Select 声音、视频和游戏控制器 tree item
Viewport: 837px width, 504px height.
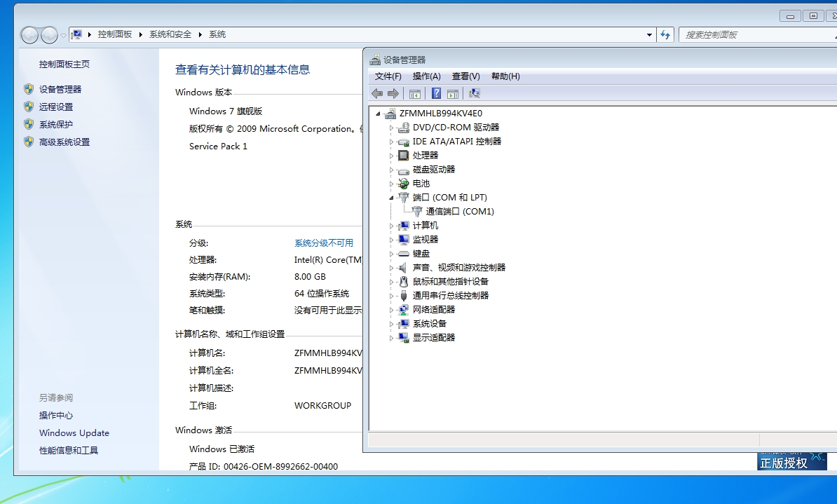tap(459, 268)
